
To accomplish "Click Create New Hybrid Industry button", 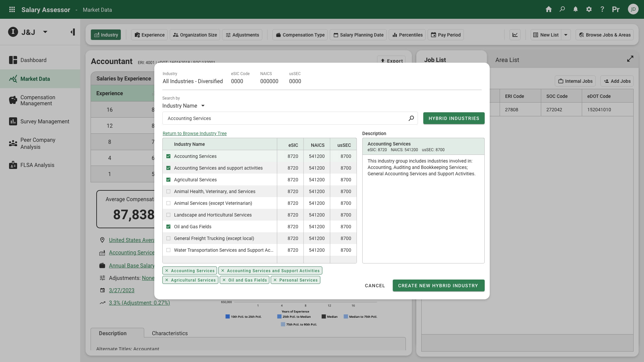I will pos(438,286).
